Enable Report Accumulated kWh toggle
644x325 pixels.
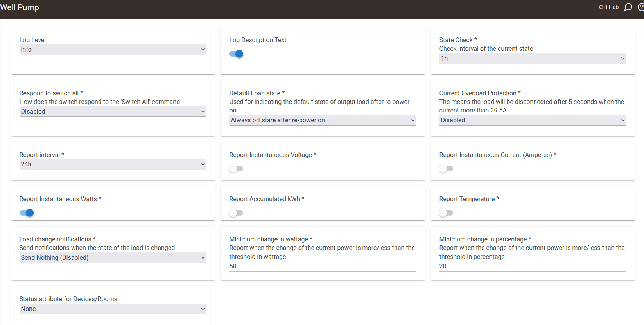click(x=236, y=213)
